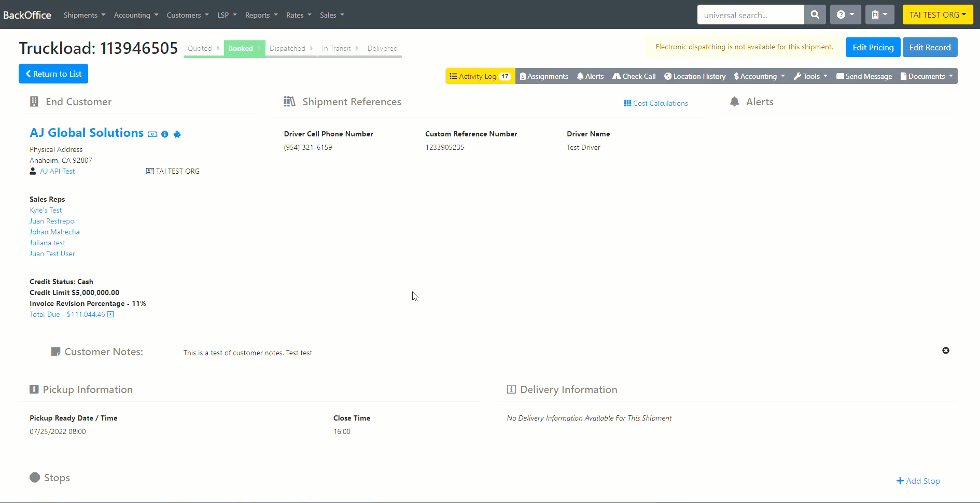Open the Rates menu
Screen dimensions: 980x503
coord(299,15)
